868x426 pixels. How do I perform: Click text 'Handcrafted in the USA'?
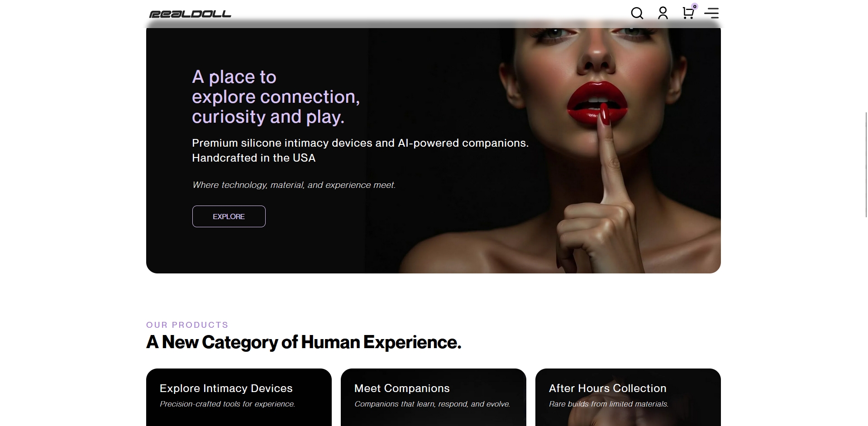[253, 158]
